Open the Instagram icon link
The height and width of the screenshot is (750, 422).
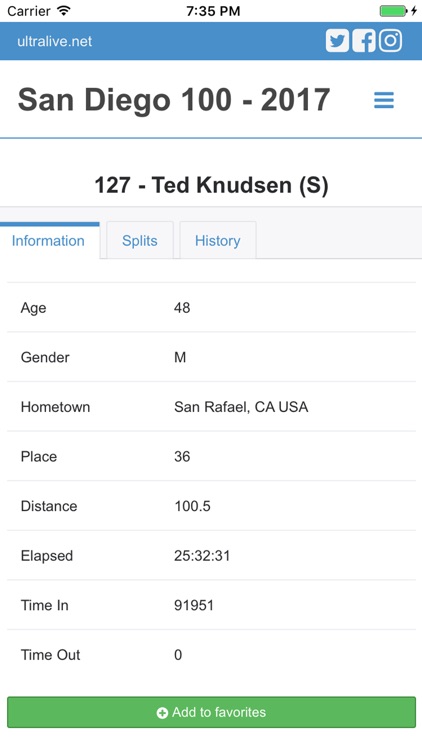(390, 41)
